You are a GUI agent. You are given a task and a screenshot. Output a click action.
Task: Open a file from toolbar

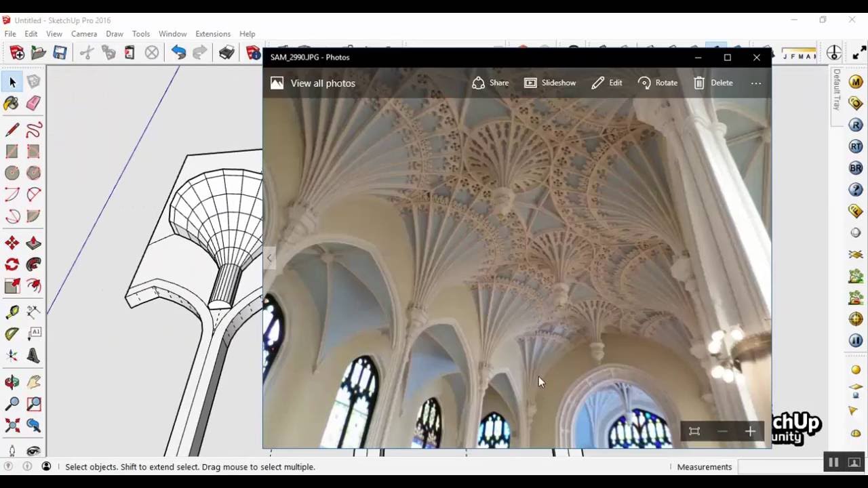[39, 53]
